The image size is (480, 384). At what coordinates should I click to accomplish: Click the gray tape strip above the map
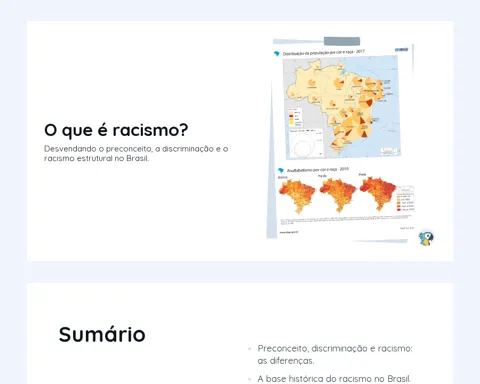pyautogui.click(x=342, y=41)
